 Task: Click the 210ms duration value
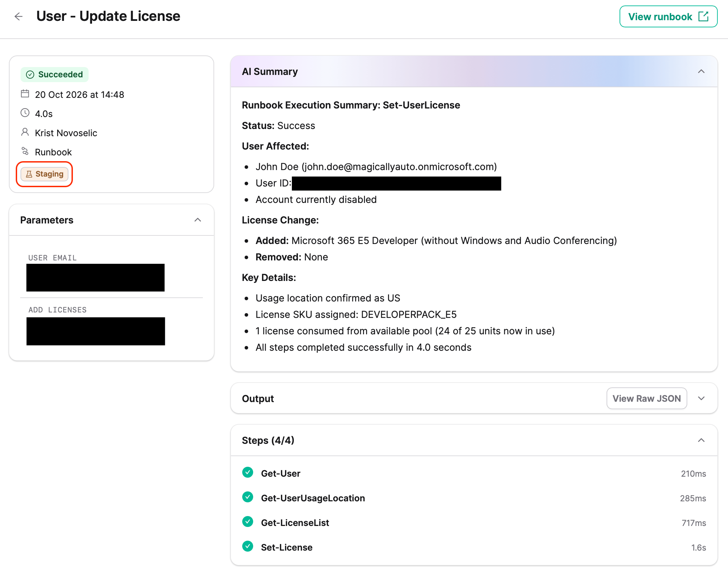click(x=693, y=474)
